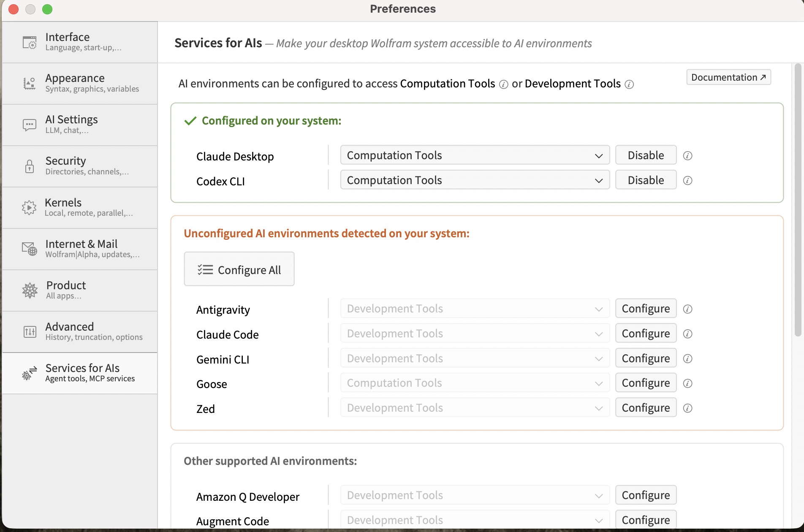The image size is (804, 532).
Task: Click the Advanced sliders icon
Action: coord(30,332)
